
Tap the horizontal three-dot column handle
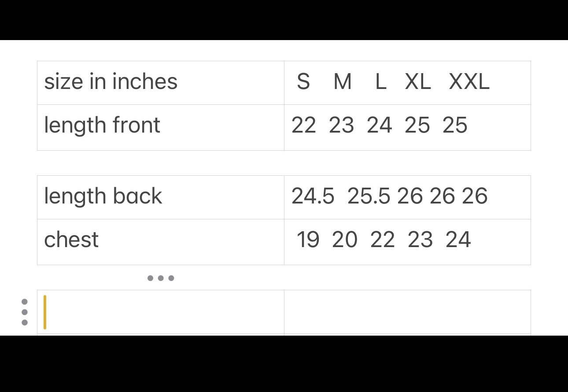[161, 278]
